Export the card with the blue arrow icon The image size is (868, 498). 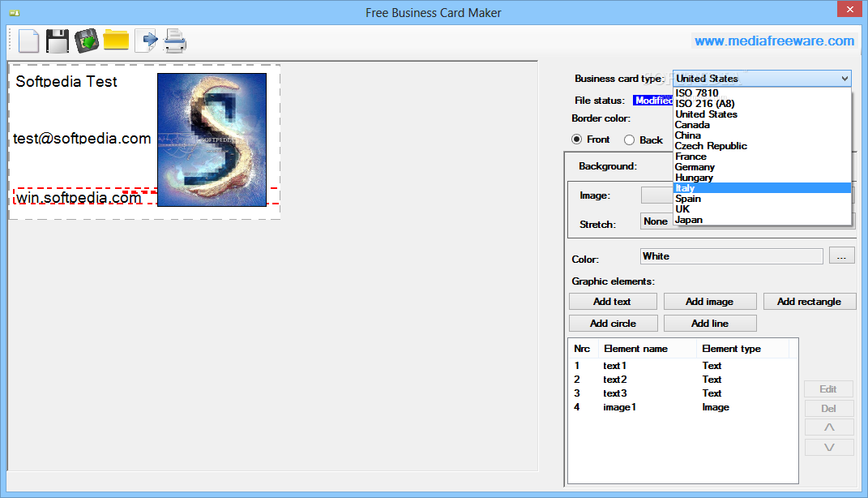[146, 41]
